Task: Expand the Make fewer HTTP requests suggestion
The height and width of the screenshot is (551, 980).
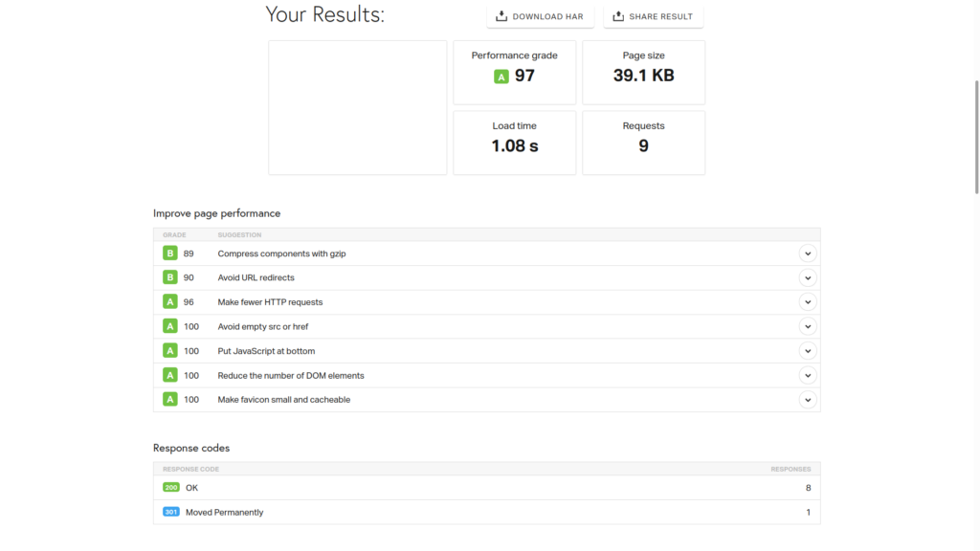Action: (x=808, y=302)
